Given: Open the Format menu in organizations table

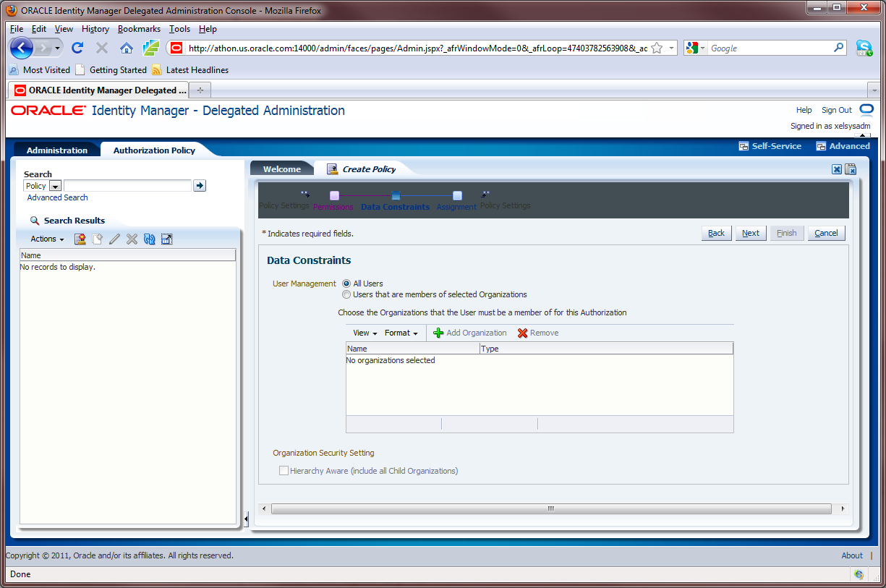Looking at the screenshot, I should coord(401,333).
